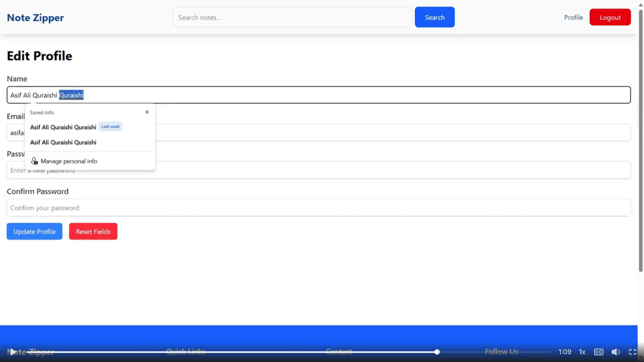644x362 pixels.
Task: Click the Edit Profile heading
Action: (x=40, y=56)
